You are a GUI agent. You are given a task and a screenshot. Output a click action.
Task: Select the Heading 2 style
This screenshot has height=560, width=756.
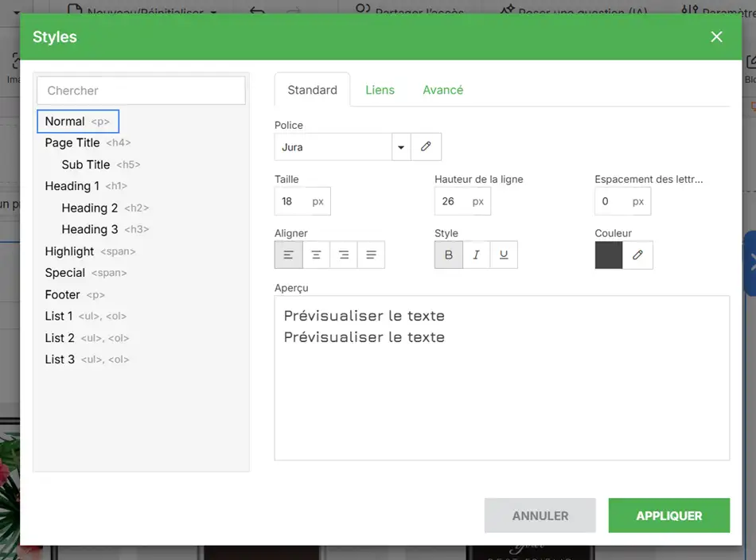click(x=105, y=208)
